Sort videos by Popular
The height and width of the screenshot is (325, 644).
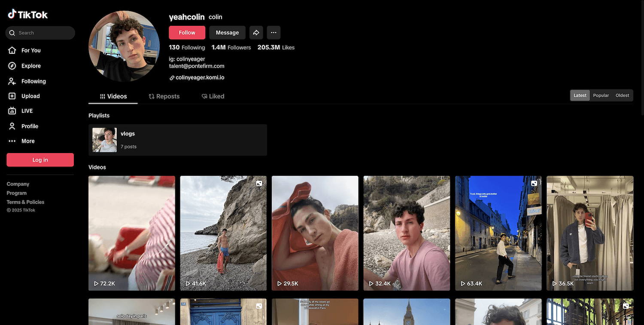[x=601, y=95]
